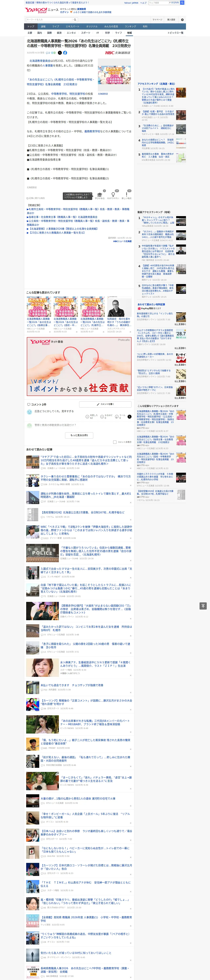Click the ウェブ検索 input field
Viewport: 210px width, 980px height.
158,3
